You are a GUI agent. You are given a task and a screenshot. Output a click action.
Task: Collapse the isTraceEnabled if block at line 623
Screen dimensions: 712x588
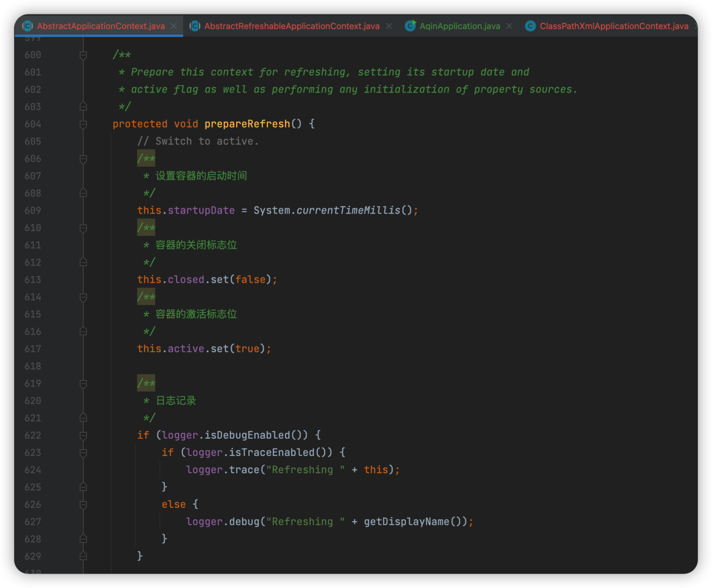point(83,453)
